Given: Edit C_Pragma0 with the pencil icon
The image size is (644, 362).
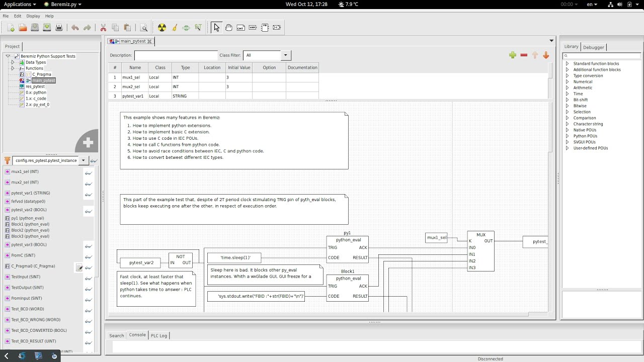Looking at the screenshot, I should (79, 268).
